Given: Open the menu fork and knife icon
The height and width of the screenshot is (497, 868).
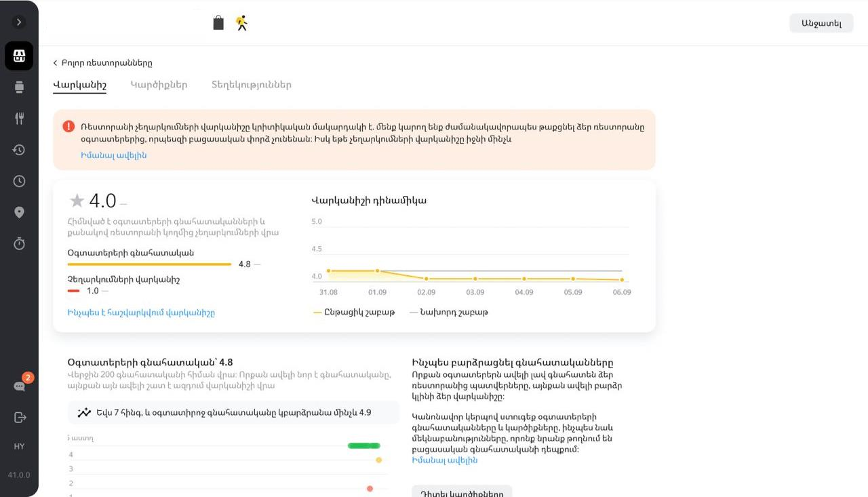Looking at the screenshot, I should (19, 119).
